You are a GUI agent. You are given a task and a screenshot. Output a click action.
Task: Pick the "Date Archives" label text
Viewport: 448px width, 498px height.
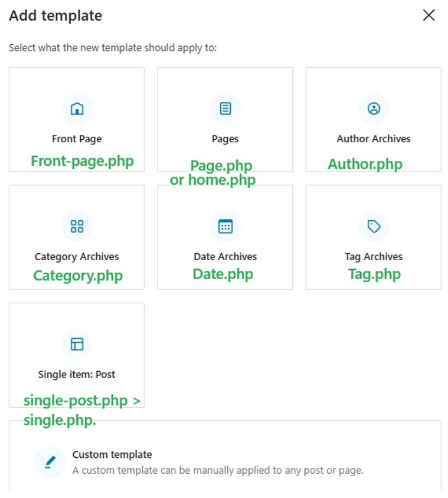(225, 257)
